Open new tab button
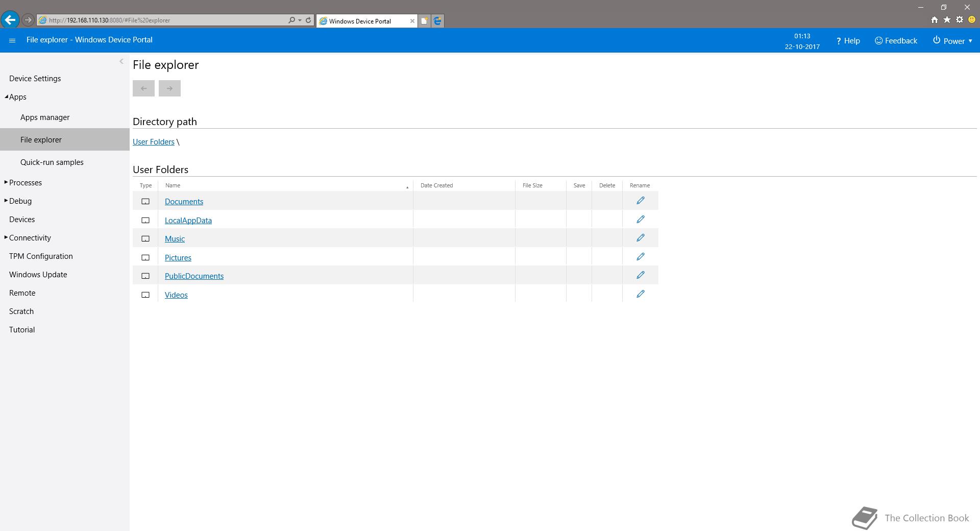 click(x=424, y=21)
